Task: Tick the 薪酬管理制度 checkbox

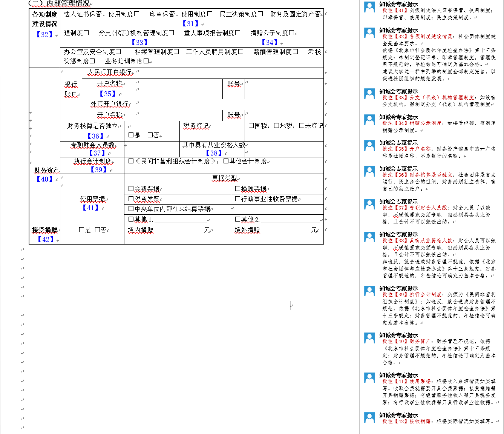Action: tap(295, 52)
